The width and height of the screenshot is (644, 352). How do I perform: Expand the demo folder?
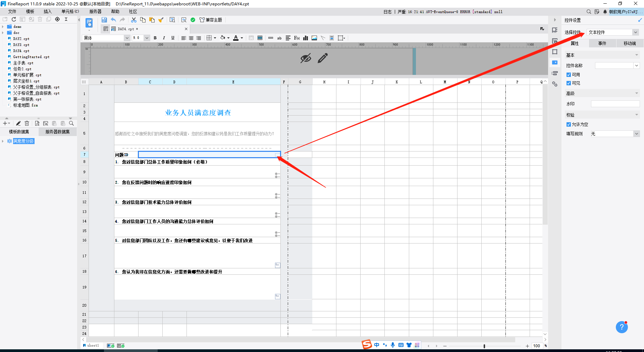(x=3, y=27)
